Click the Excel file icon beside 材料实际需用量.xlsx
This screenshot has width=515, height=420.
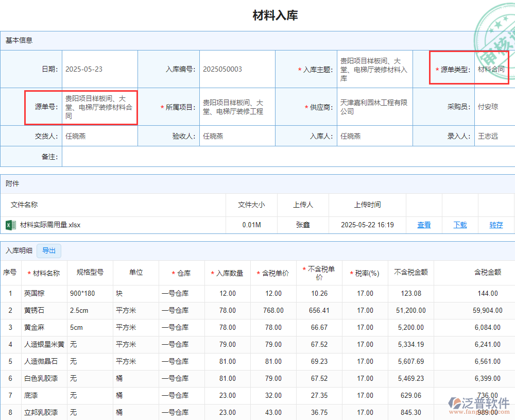(10, 225)
